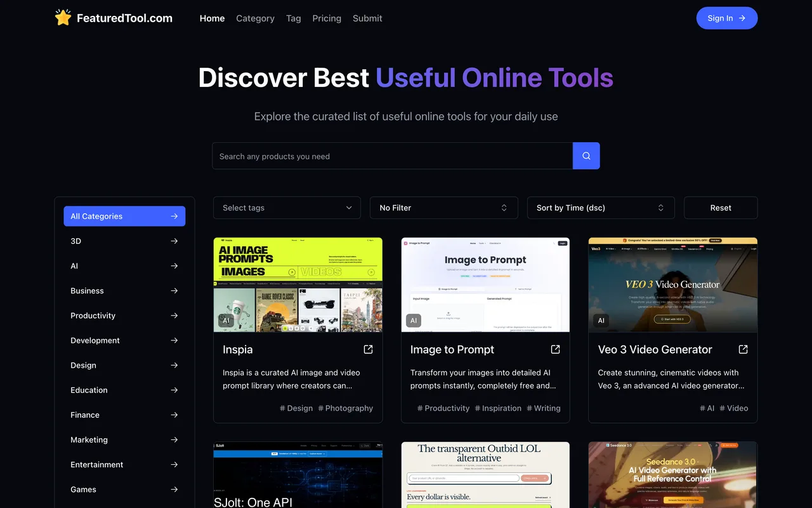Click arrow icon beside Entertainment category
812x508 pixels.
click(x=174, y=464)
